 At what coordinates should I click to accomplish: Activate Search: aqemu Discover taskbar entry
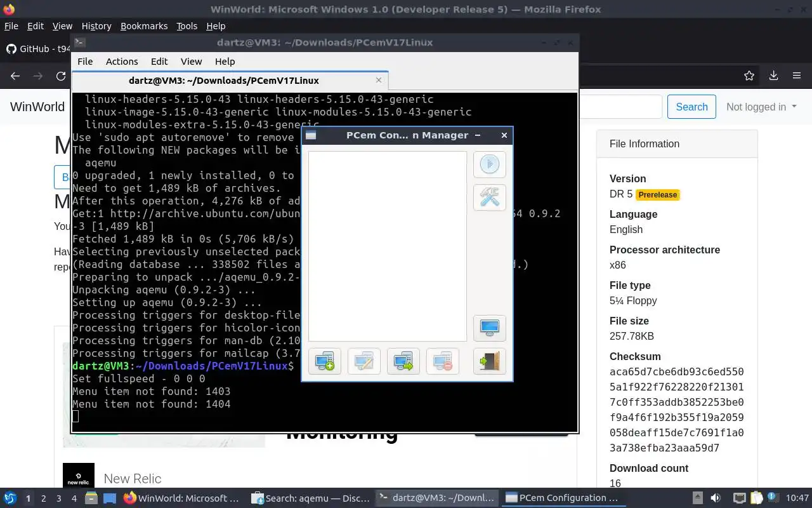coord(310,498)
